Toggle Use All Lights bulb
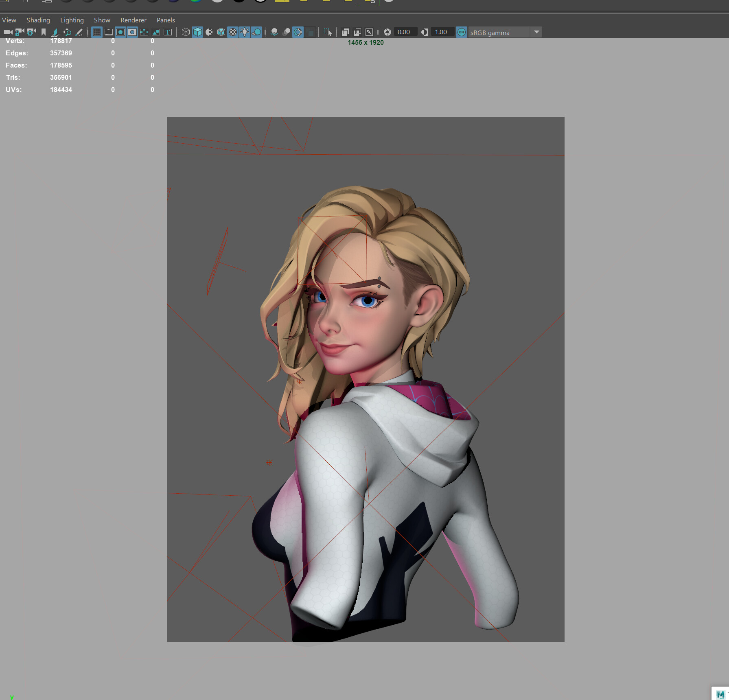Image resolution: width=729 pixels, height=700 pixels. coord(245,32)
